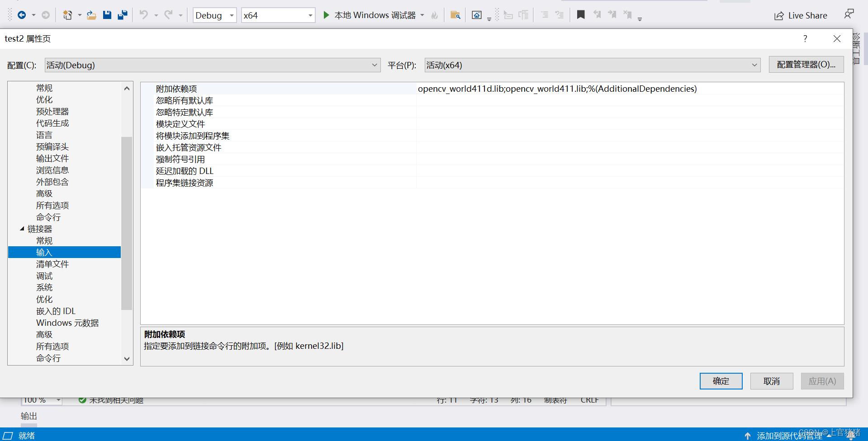Click the Feedback person icon at top right
This screenshot has height=441, width=868.
pos(849,14)
